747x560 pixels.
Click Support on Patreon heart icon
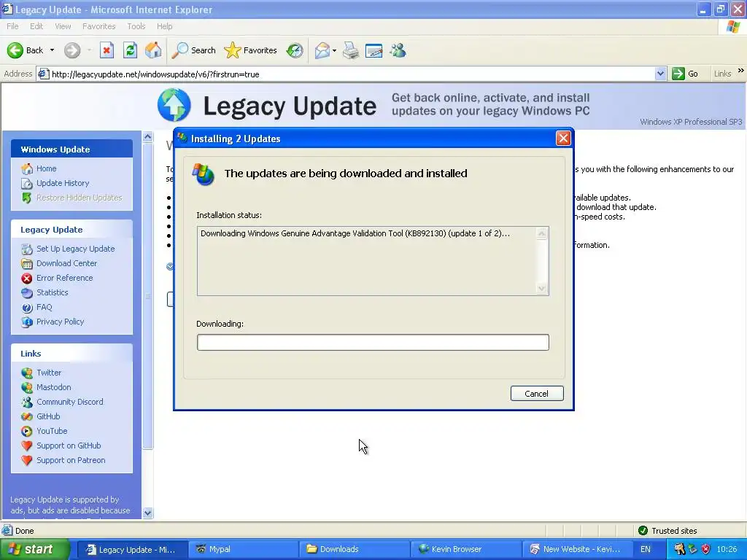pos(27,461)
